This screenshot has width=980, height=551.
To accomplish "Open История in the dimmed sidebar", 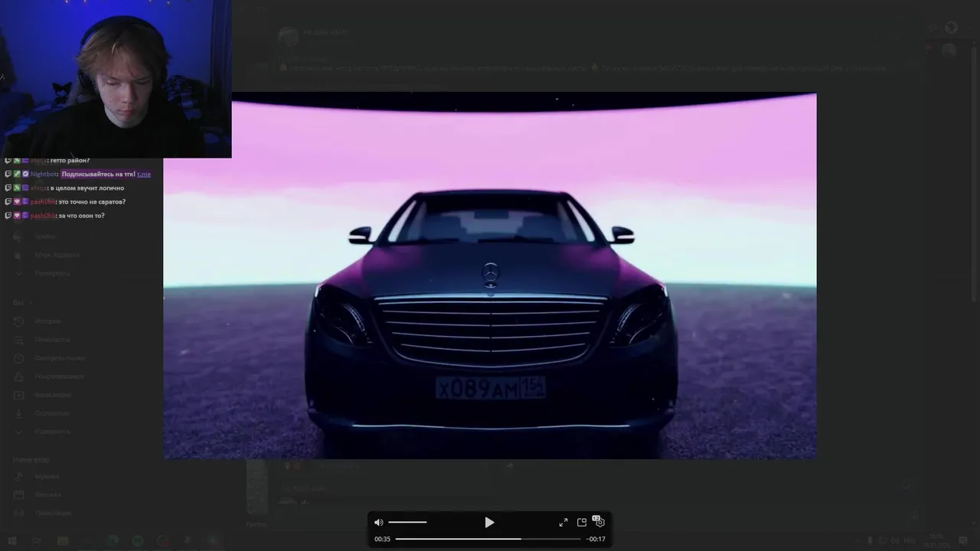I will click(47, 321).
